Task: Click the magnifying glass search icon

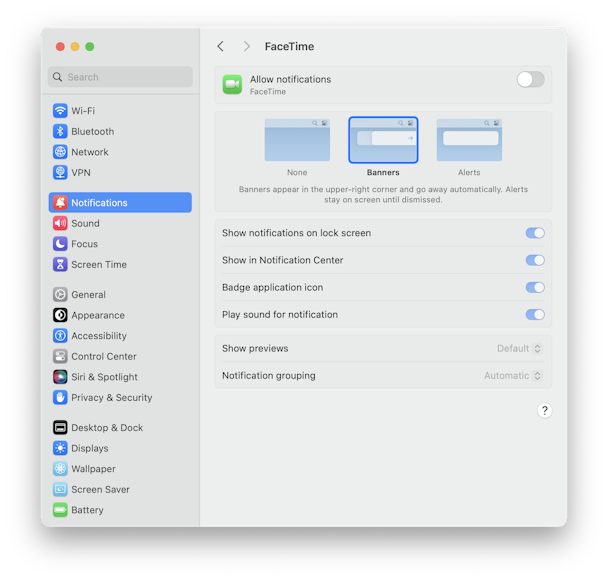Action: pyautogui.click(x=57, y=77)
